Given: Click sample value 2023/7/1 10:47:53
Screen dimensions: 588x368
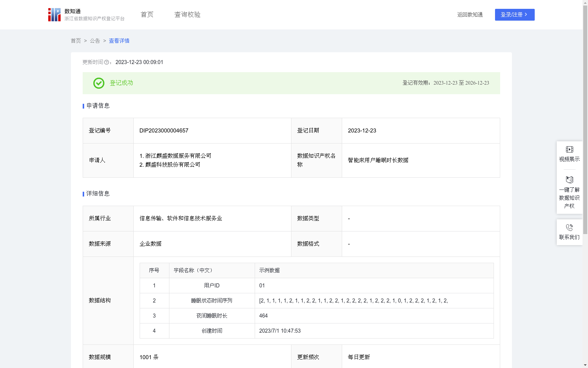Looking at the screenshot, I should pos(280,331).
